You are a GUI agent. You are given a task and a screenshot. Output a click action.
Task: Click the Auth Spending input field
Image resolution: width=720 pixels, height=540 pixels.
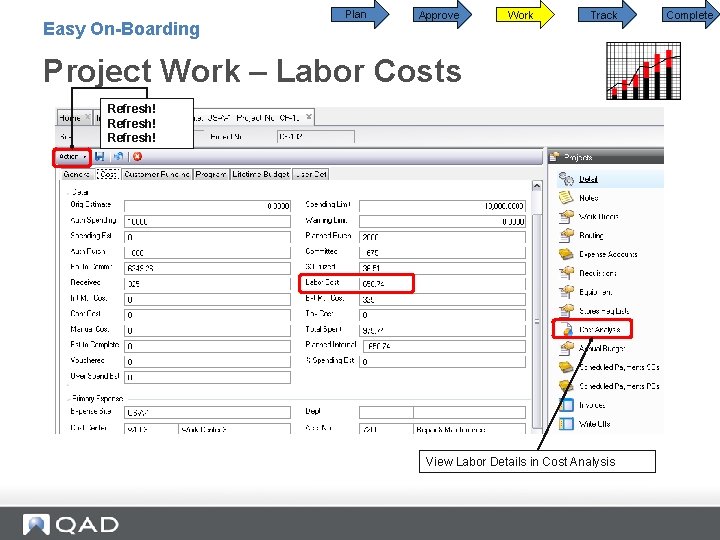(x=207, y=221)
